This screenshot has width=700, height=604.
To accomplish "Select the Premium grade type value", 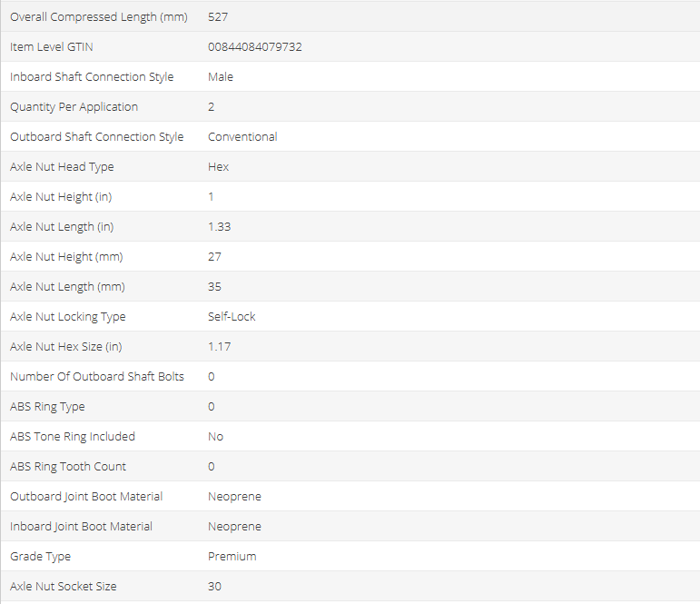I will pyautogui.click(x=232, y=557).
